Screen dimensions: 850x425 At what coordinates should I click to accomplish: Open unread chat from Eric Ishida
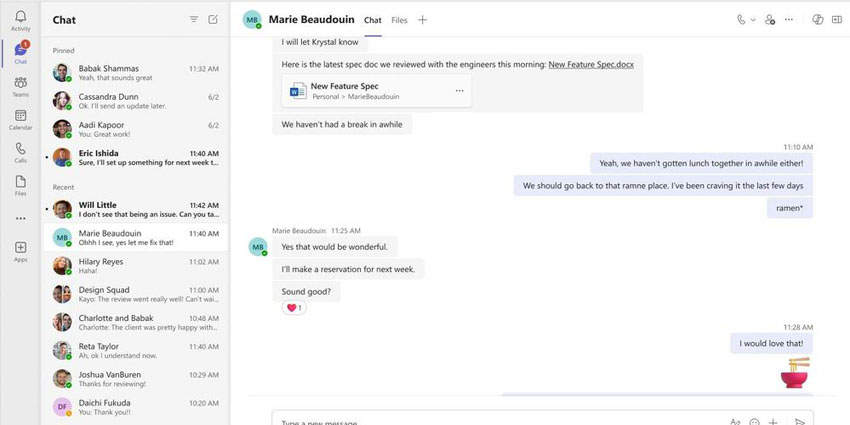coord(136,157)
